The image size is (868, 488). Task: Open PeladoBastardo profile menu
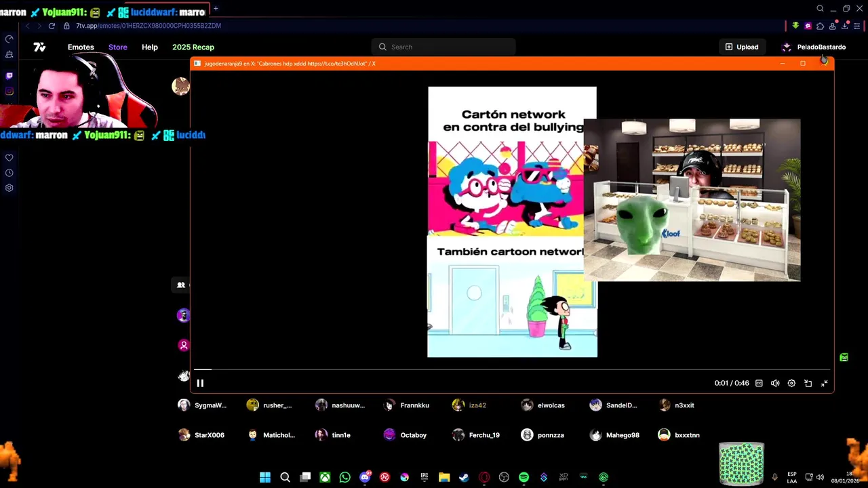pyautogui.click(x=814, y=47)
